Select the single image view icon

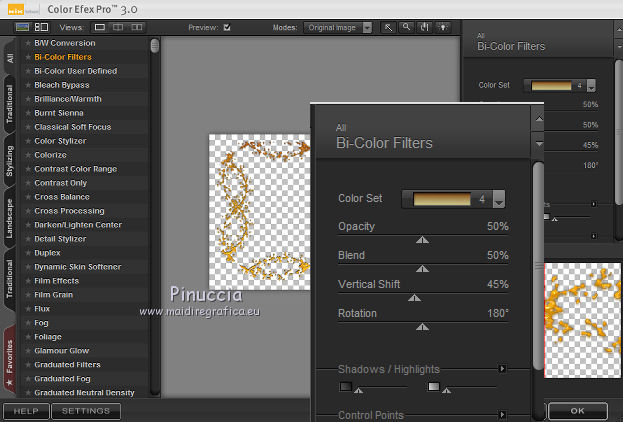tap(100, 27)
